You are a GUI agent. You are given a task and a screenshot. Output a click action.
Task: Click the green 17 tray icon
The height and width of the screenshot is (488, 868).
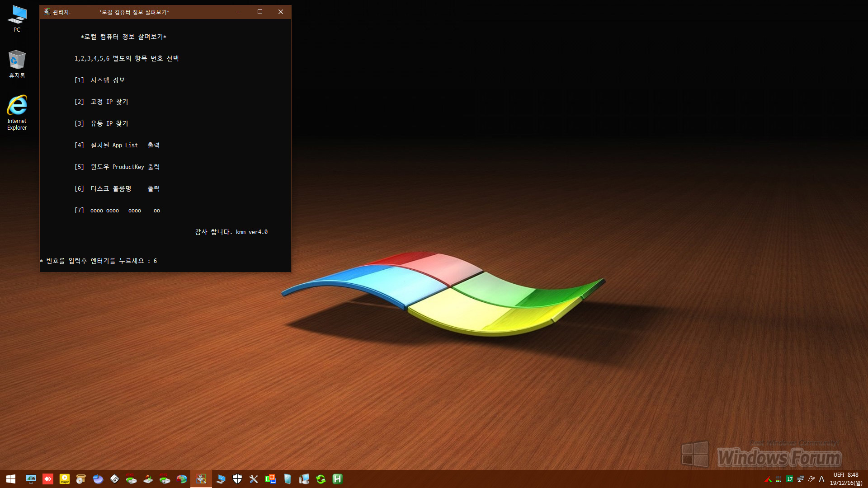(x=789, y=479)
